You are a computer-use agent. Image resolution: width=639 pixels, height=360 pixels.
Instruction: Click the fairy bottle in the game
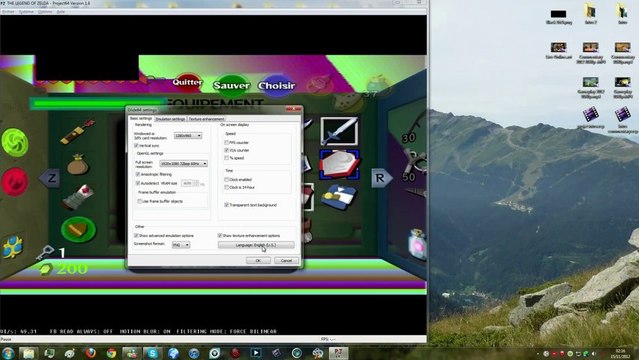pos(418,244)
